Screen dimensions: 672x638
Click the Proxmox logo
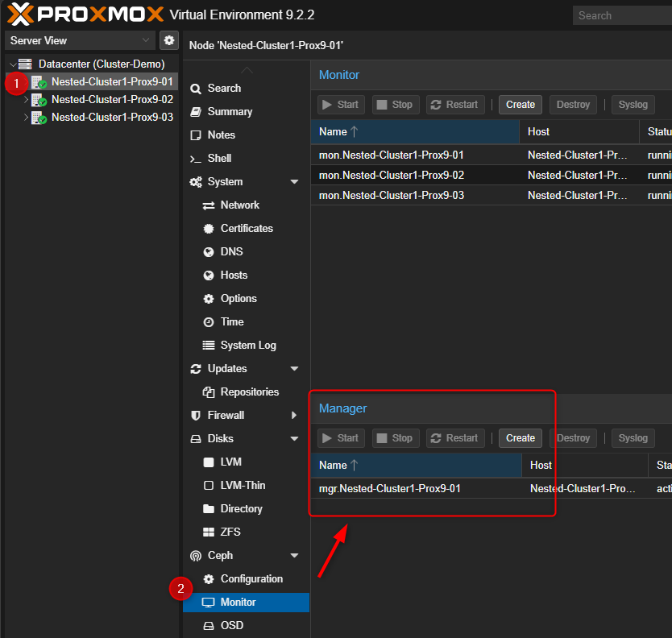[x=85, y=14]
